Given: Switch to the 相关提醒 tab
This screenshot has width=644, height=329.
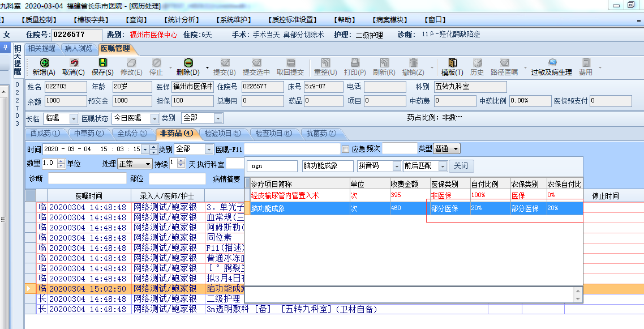Looking at the screenshot, I should 41,49.
